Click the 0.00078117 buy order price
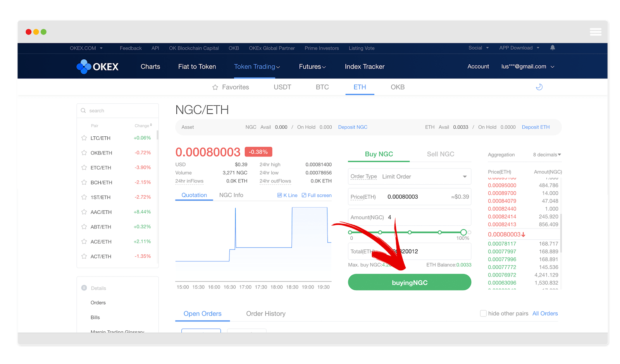This screenshot has width=620, height=364. click(x=502, y=244)
